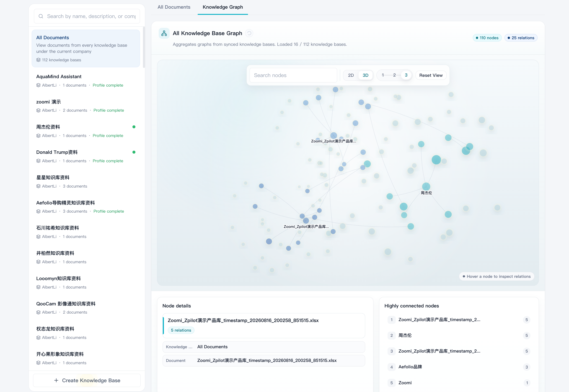The height and width of the screenshot is (392, 569).
Task: Select Zoomi in Highly connected nodes
Action: [x=459, y=383]
